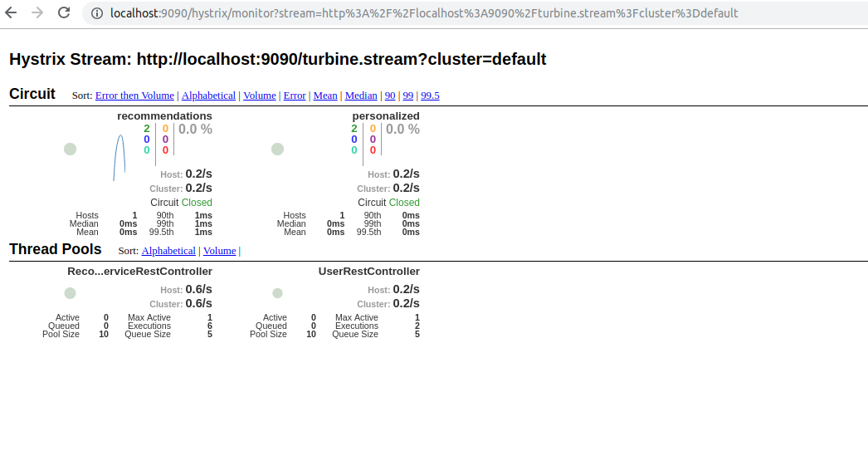The height and width of the screenshot is (451, 868).
Task: Click recommendations Host rate 0.2/s
Action: [198, 174]
